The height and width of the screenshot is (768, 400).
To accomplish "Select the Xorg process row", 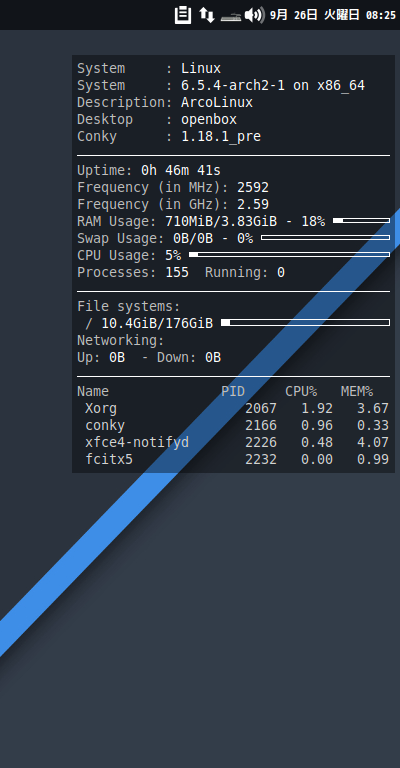I will [233, 408].
